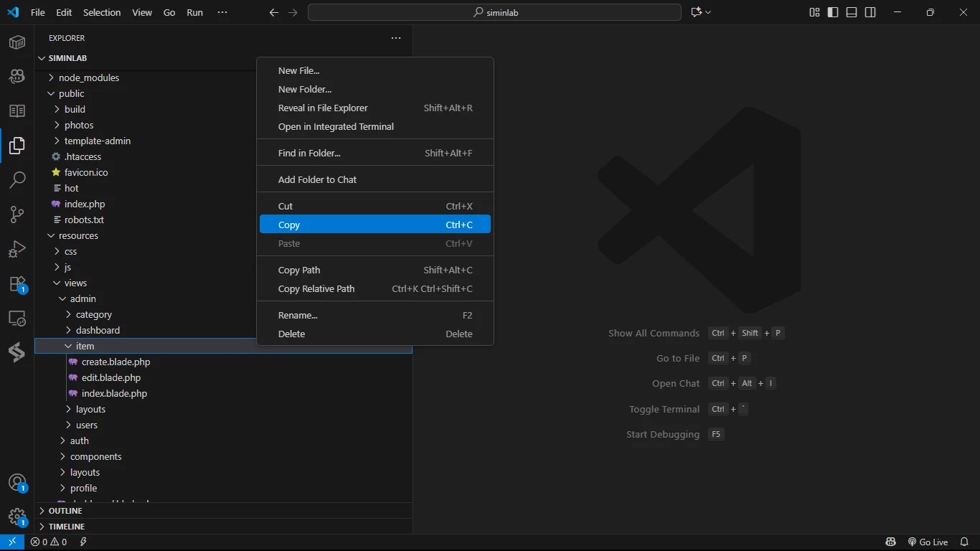Open the Search view in activity bar
Image resolution: width=980 pixels, height=551 pixels.
coord(17,179)
